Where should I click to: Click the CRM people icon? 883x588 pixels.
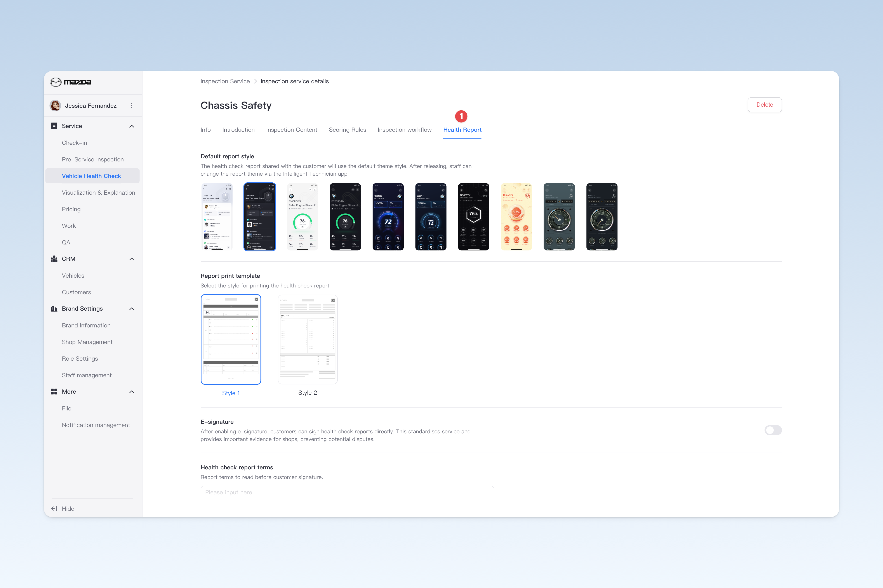point(54,259)
